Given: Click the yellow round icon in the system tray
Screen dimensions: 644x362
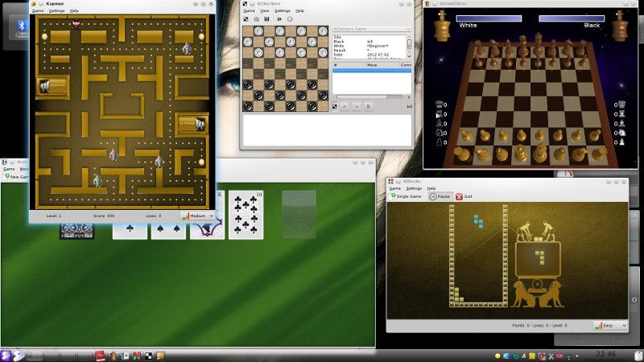Looking at the screenshot, I should click(497, 356).
